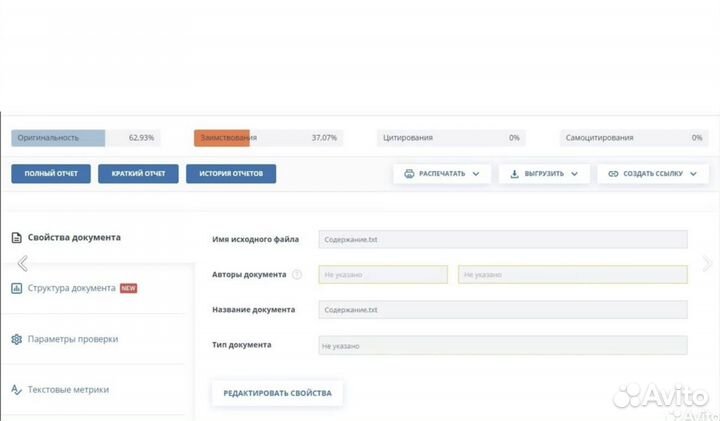Click the 62,93% originality value
The width and height of the screenshot is (720, 421).
tap(141, 138)
